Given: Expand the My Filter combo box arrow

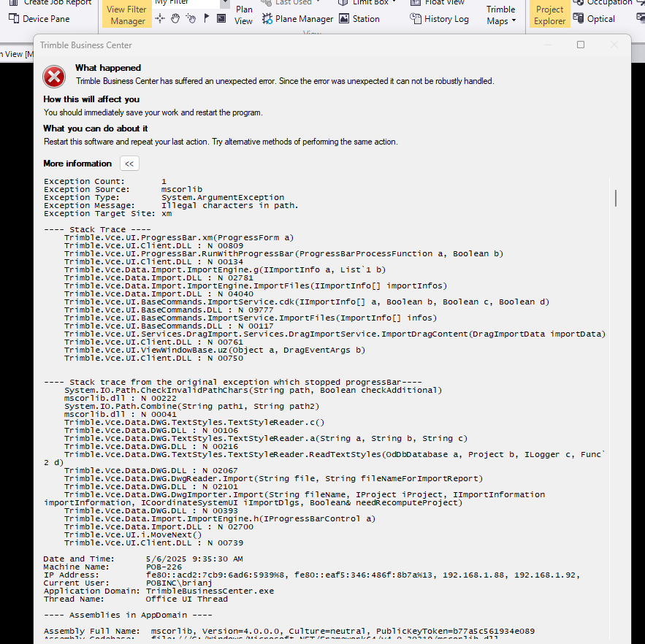Looking at the screenshot, I should point(224,4).
